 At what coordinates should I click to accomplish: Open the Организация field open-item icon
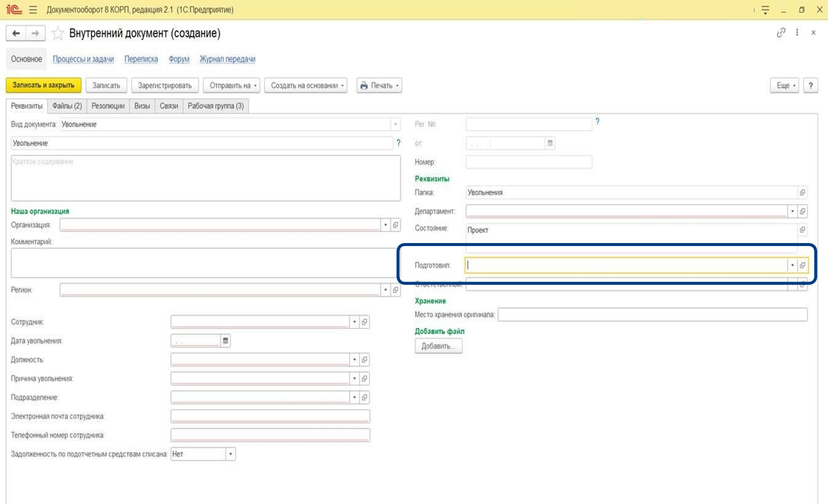(396, 225)
